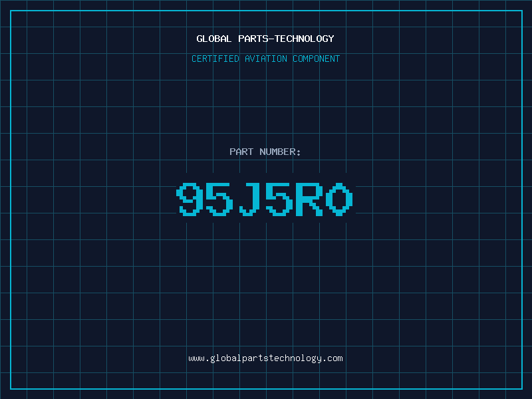This screenshot has height=399, width=532.
Task: Select the part number 95J5R0
Action: click(x=265, y=199)
